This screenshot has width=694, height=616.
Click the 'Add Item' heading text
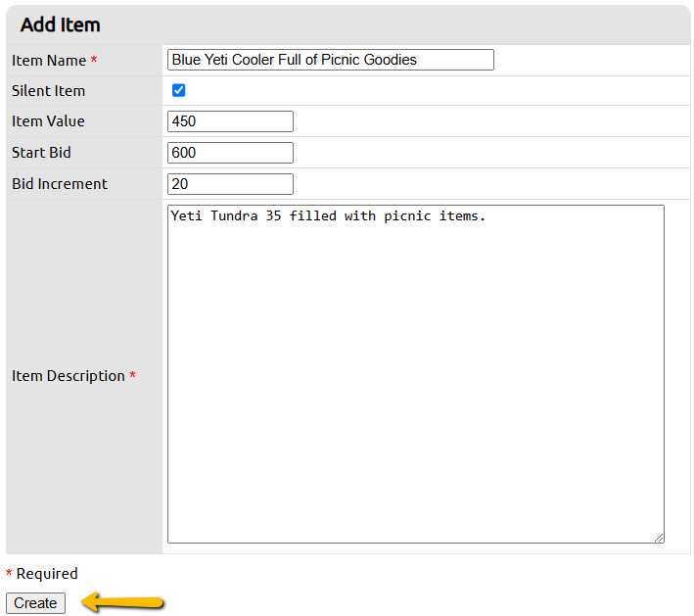tap(60, 24)
